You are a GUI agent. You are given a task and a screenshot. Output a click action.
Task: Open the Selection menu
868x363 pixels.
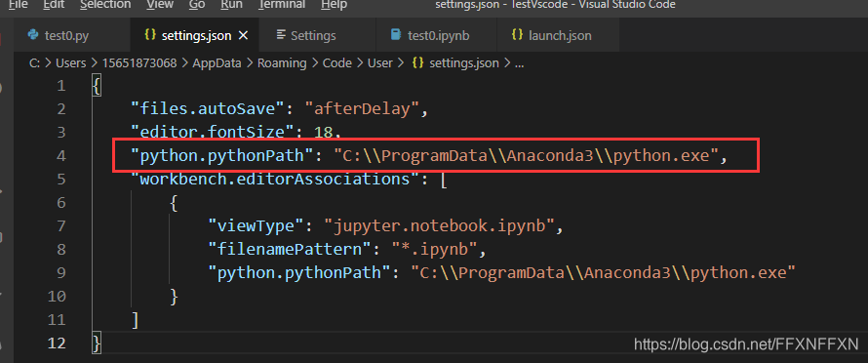click(x=105, y=5)
